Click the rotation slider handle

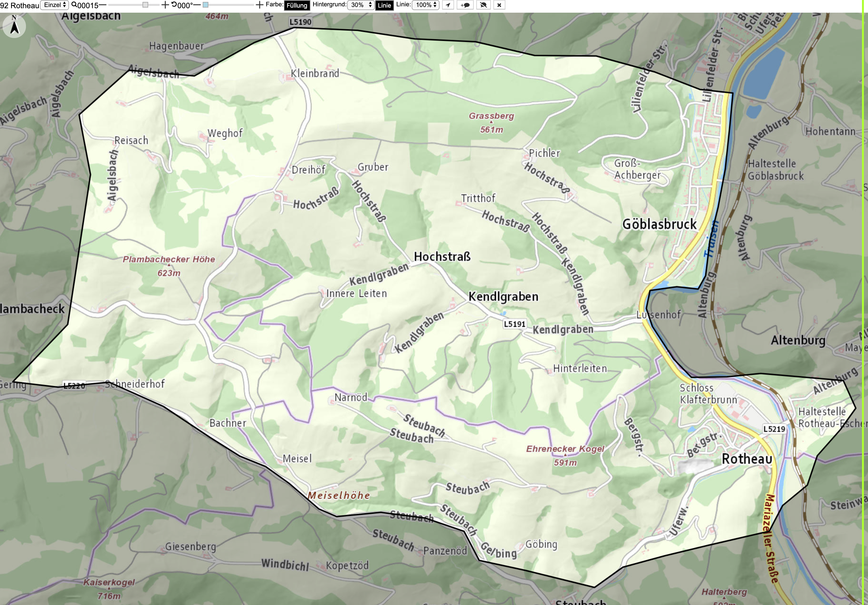(x=205, y=5)
